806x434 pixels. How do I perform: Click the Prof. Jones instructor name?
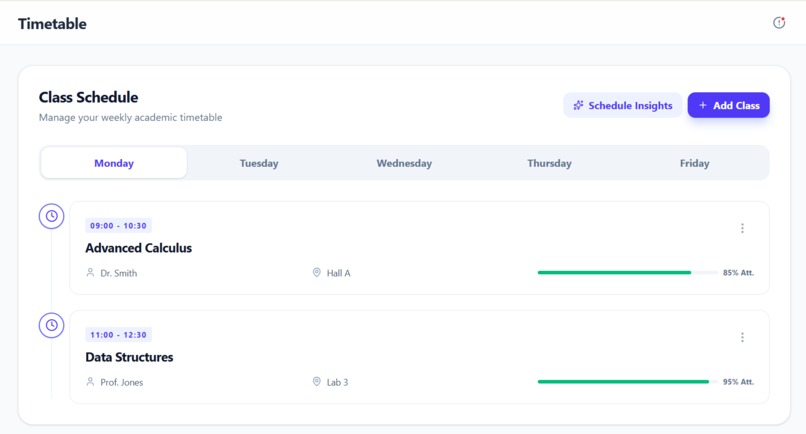coord(122,382)
